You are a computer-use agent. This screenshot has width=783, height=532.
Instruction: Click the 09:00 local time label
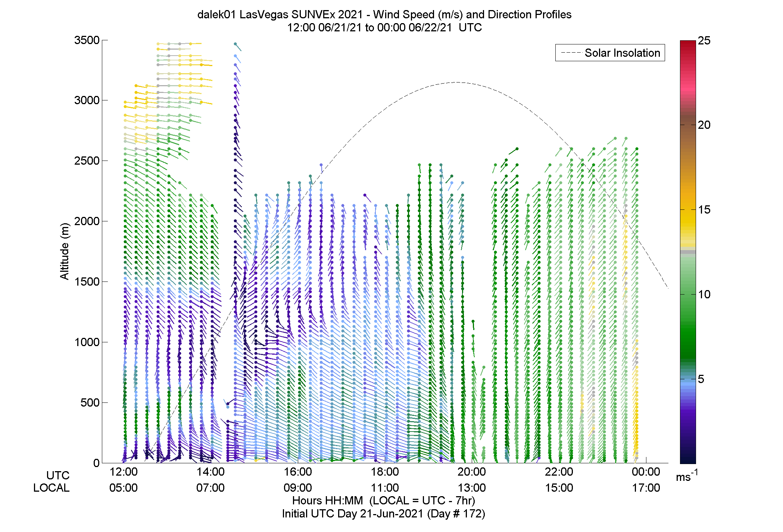coord(298,488)
